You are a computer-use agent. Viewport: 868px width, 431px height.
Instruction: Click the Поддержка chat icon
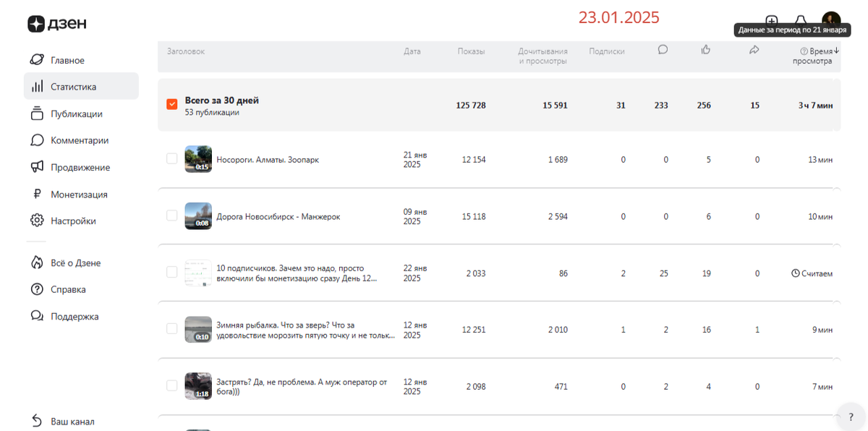point(37,316)
